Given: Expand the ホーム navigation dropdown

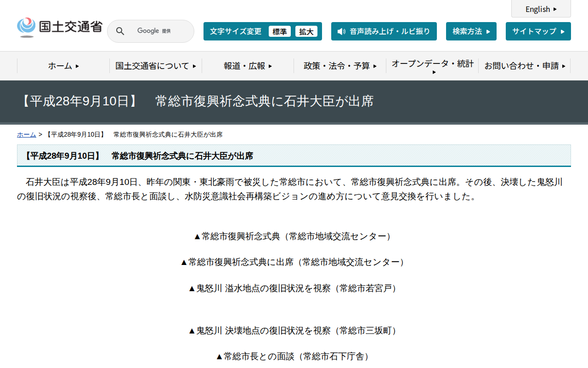Looking at the screenshot, I should pyautogui.click(x=63, y=66).
